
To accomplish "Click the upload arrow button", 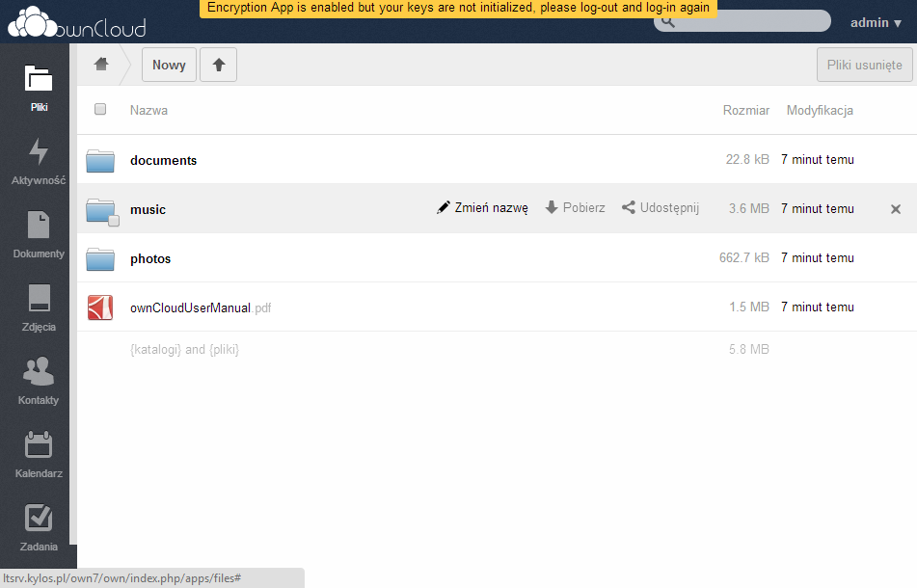I will [218, 65].
